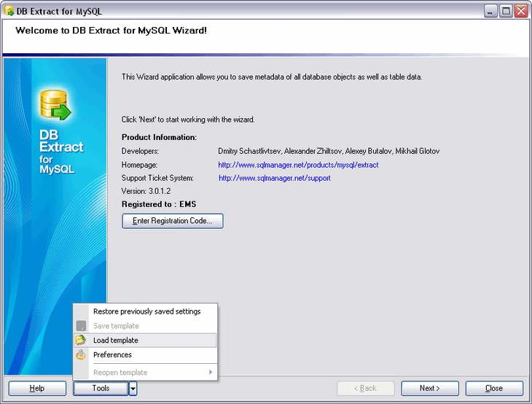
Task: Expand the Reopen template submenu arrow
Action: 211,372
